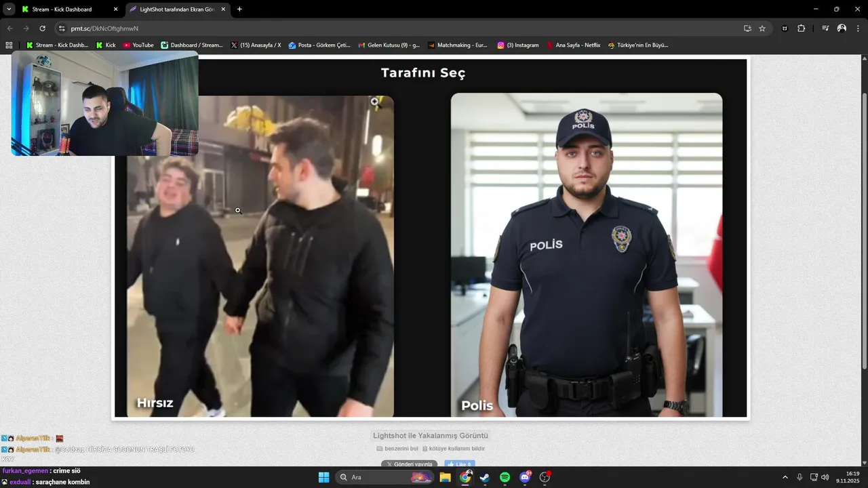Open the Windows Start menu

click(323, 477)
